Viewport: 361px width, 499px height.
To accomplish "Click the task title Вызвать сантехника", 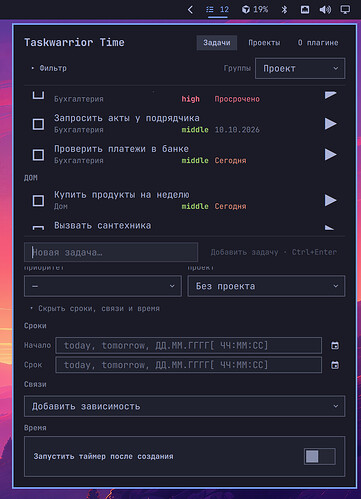I will pos(103,225).
